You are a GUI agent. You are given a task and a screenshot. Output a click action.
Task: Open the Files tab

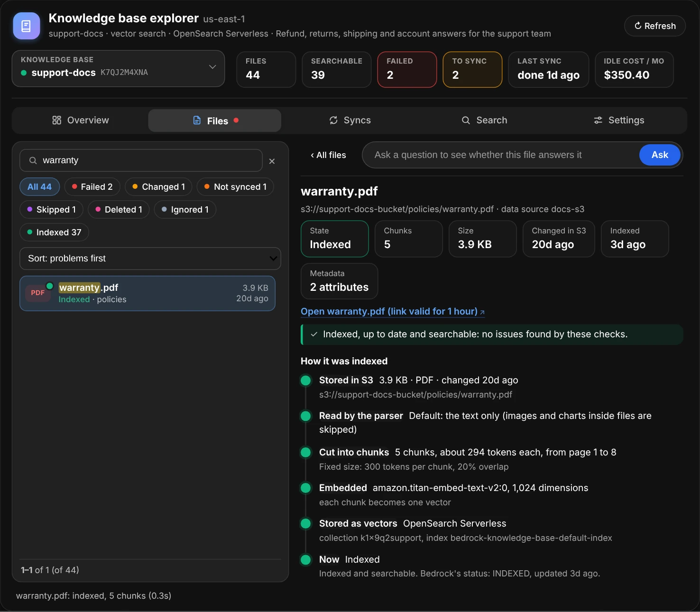pyautogui.click(x=215, y=121)
